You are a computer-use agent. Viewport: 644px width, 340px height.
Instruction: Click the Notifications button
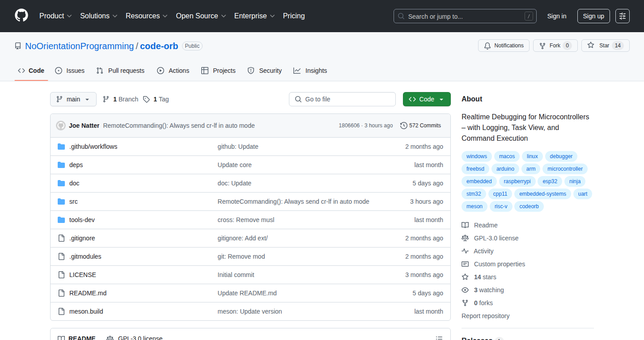click(x=504, y=46)
